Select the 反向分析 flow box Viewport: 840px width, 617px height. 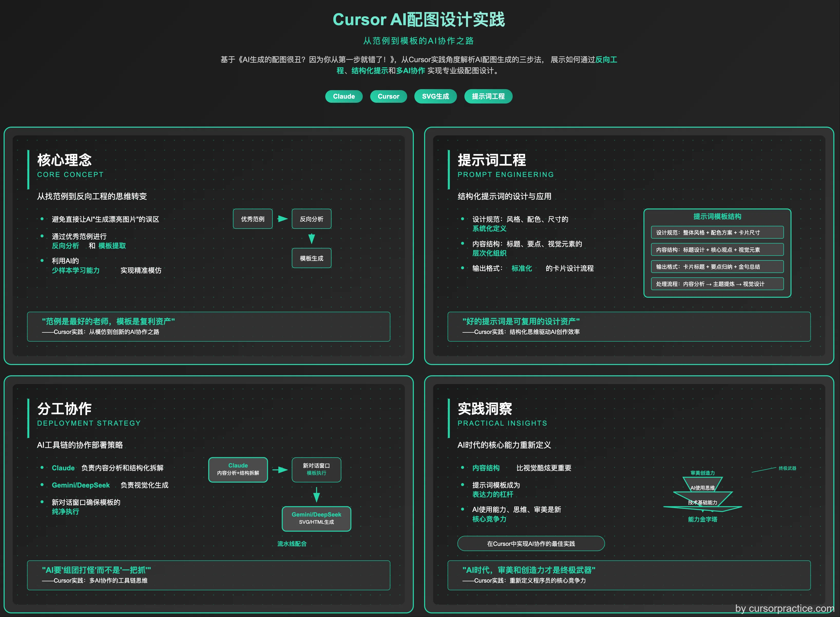(x=312, y=219)
